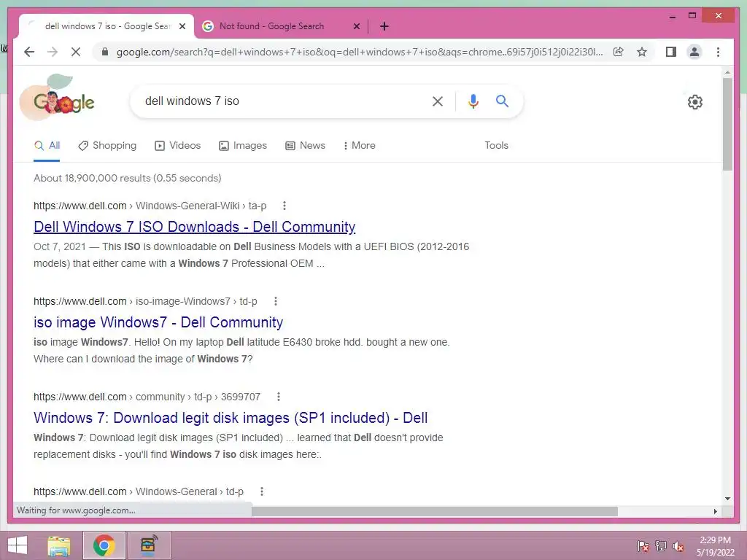Click the dell.com Windows-General-Wiki URL breadcrumb

[x=150, y=206]
